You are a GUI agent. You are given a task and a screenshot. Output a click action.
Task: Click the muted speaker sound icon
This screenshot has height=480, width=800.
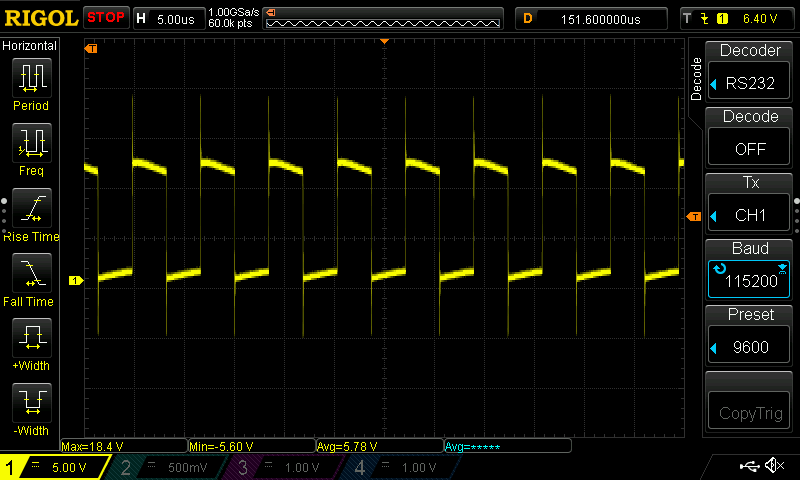click(774, 465)
